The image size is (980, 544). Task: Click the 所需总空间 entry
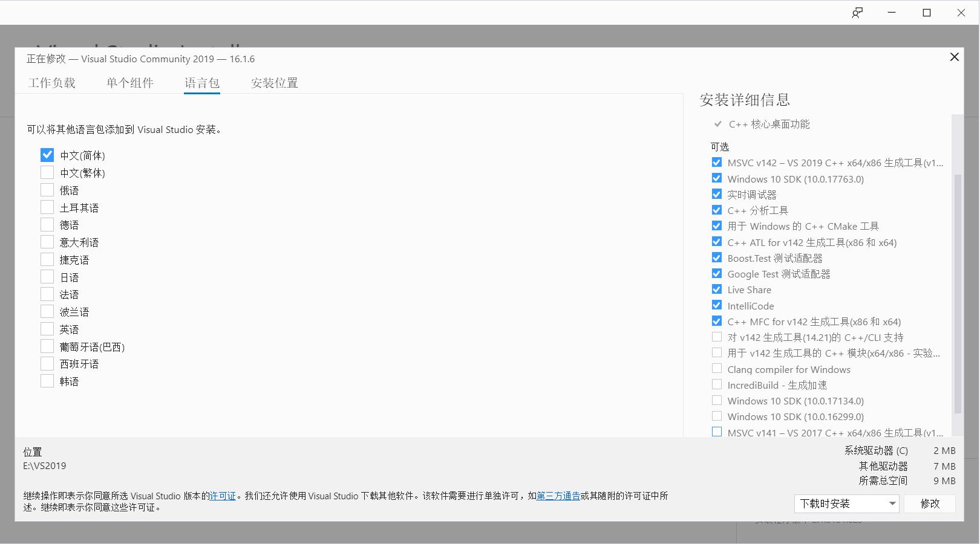pos(907,481)
